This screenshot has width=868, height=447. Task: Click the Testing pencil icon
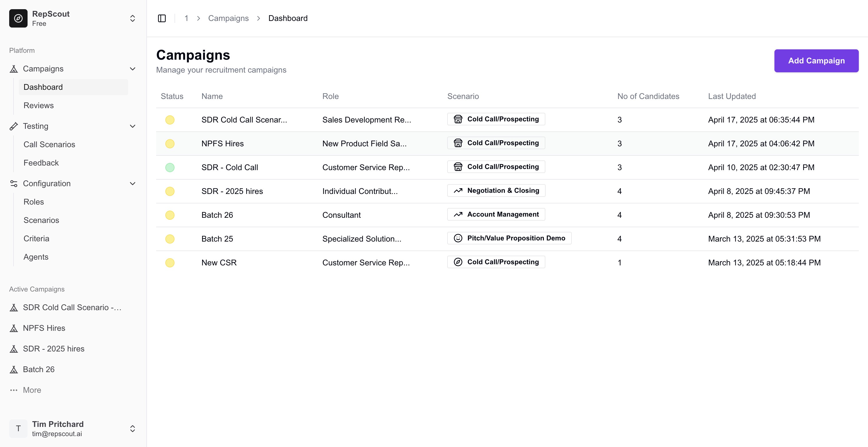point(14,126)
